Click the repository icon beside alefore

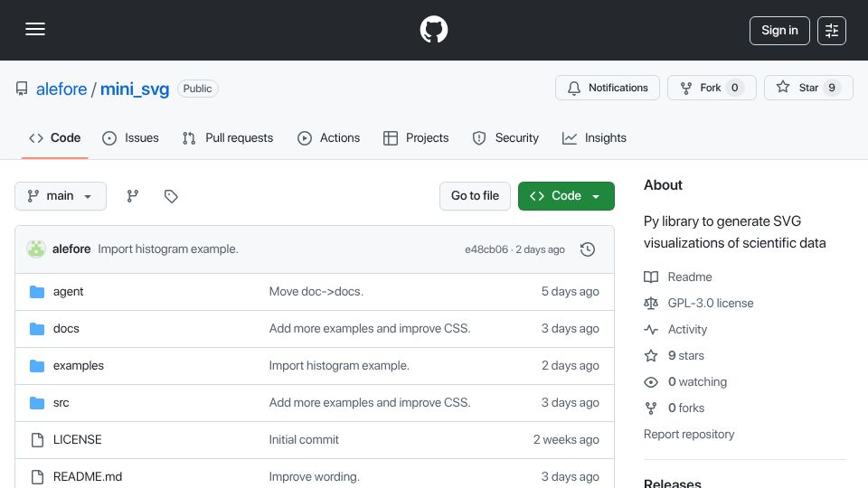[x=22, y=89]
